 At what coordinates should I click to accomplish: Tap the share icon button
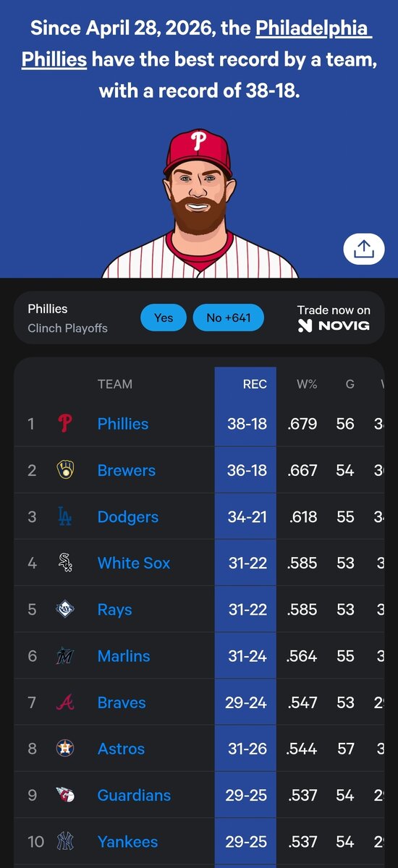pos(363,249)
